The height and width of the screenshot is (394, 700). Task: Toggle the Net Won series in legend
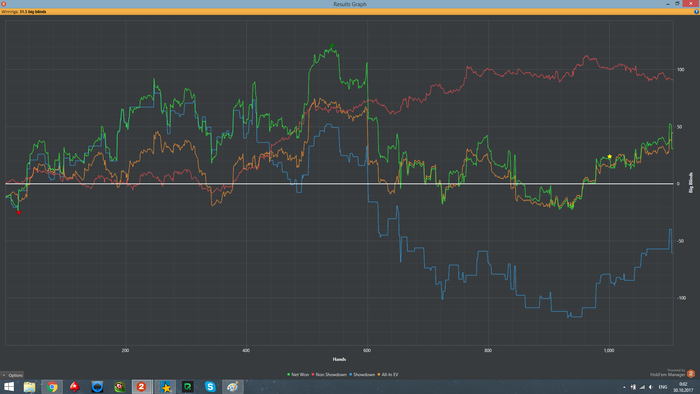click(x=298, y=375)
